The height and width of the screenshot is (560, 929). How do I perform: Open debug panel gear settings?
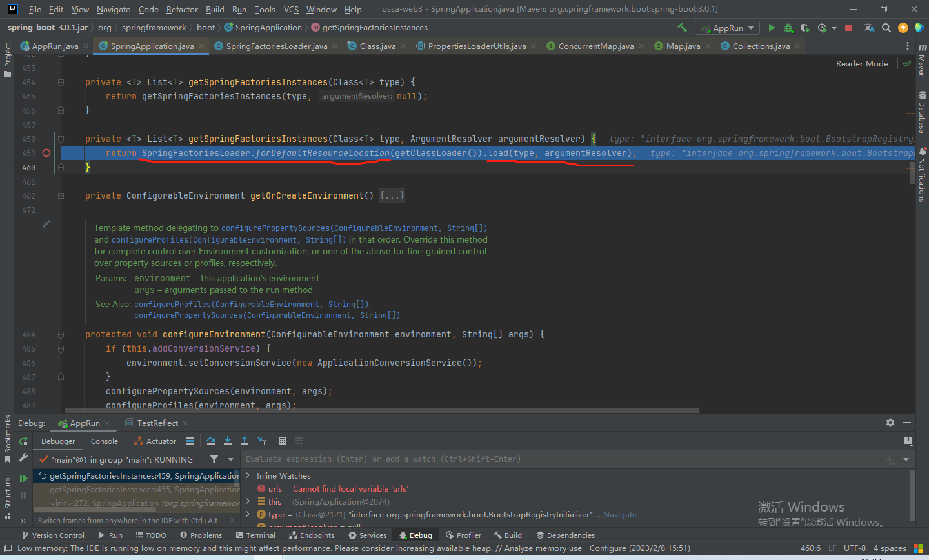pyautogui.click(x=890, y=423)
